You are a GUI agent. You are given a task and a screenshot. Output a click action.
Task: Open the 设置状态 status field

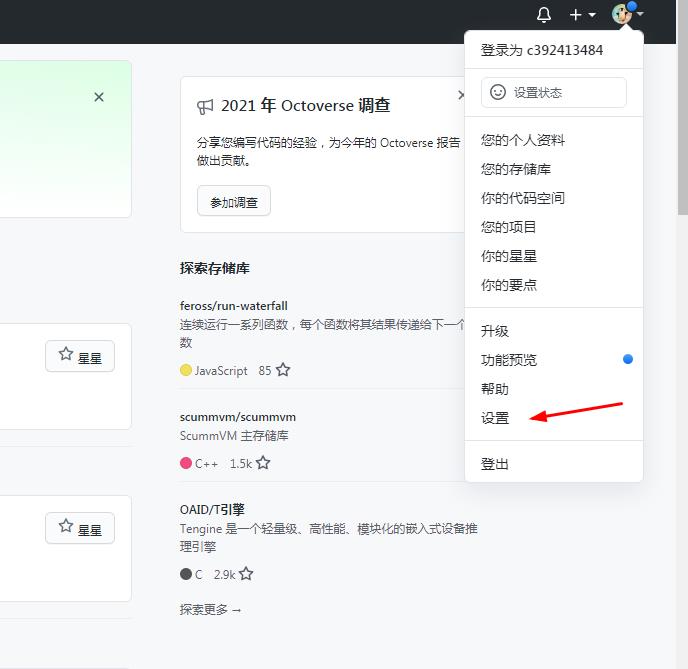[554, 93]
